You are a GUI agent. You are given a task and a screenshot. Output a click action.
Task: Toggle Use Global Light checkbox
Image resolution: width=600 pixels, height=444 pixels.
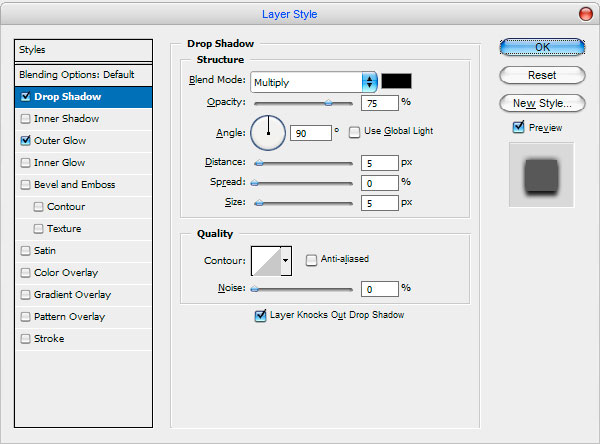coord(355,132)
